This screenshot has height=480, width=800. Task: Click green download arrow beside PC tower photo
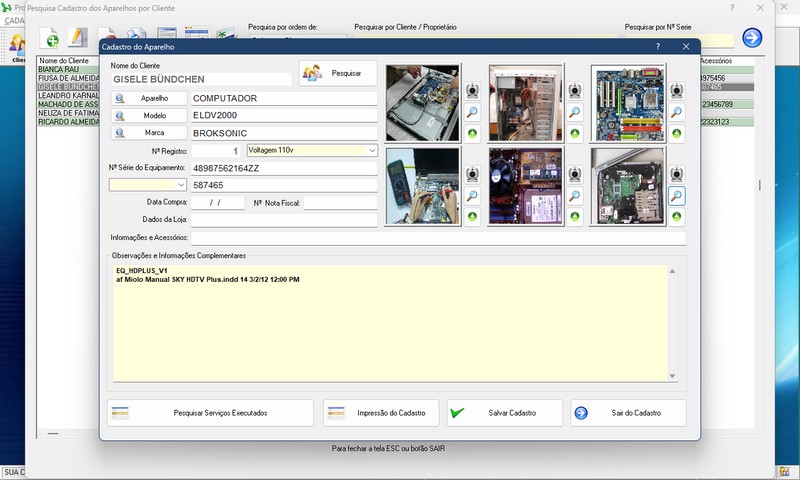(x=575, y=133)
